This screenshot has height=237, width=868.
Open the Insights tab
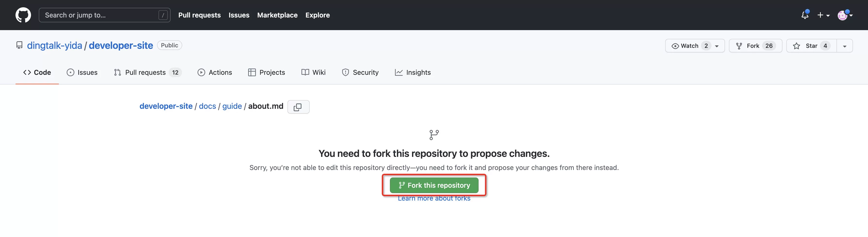tap(413, 73)
